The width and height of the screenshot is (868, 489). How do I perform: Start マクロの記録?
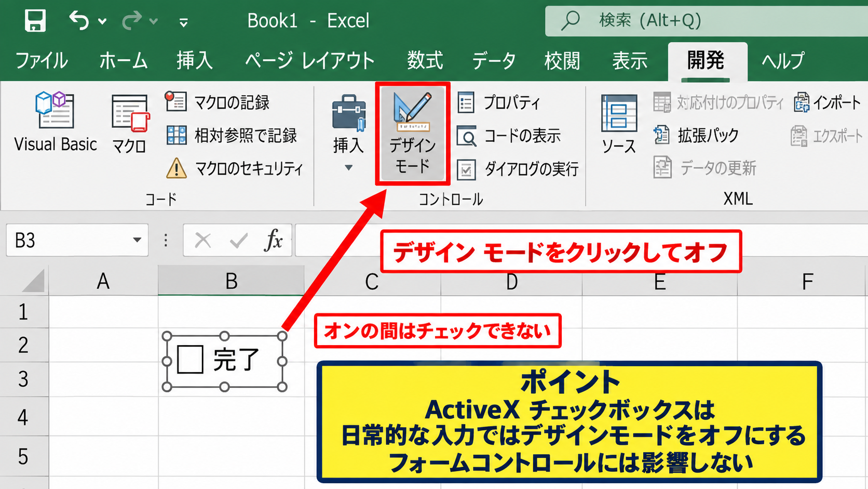218,102
